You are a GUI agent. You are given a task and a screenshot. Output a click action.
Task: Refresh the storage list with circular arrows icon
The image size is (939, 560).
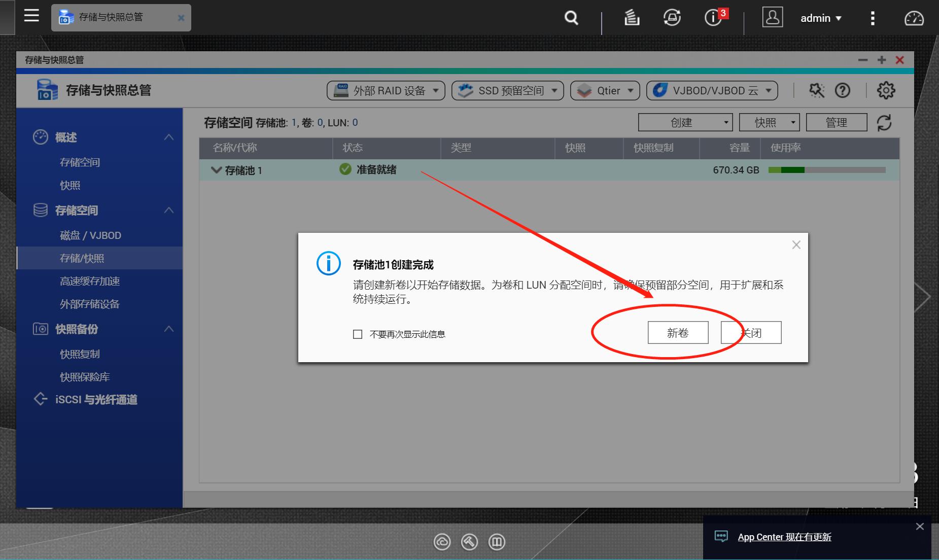885,122
